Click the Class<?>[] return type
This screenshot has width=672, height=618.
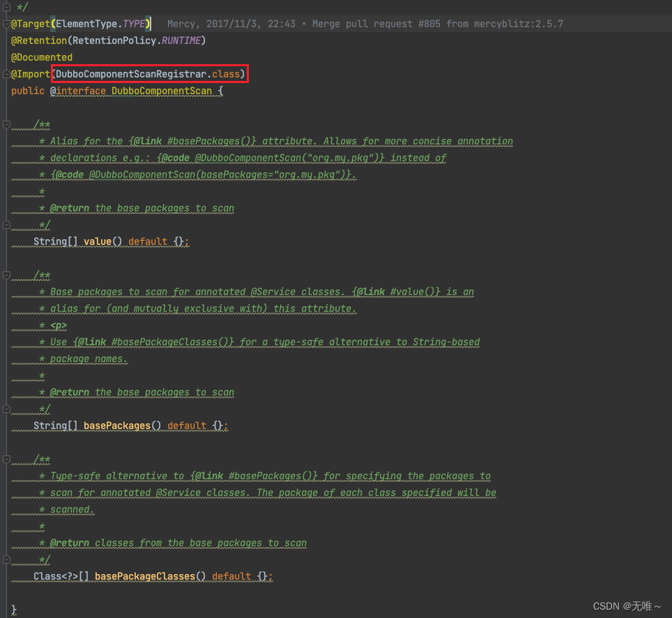tap(61, 576)
